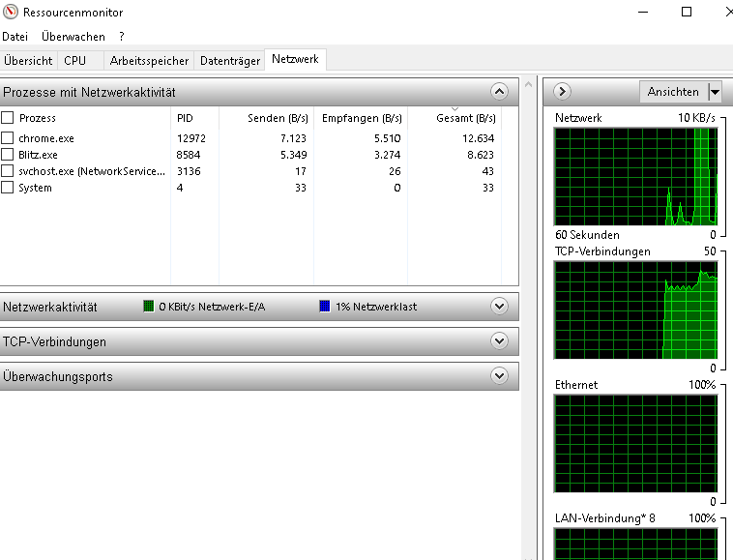733x560 pixels.
Task: Click PID value 12972
Action: pyautogui.click(x=191, y=138)
